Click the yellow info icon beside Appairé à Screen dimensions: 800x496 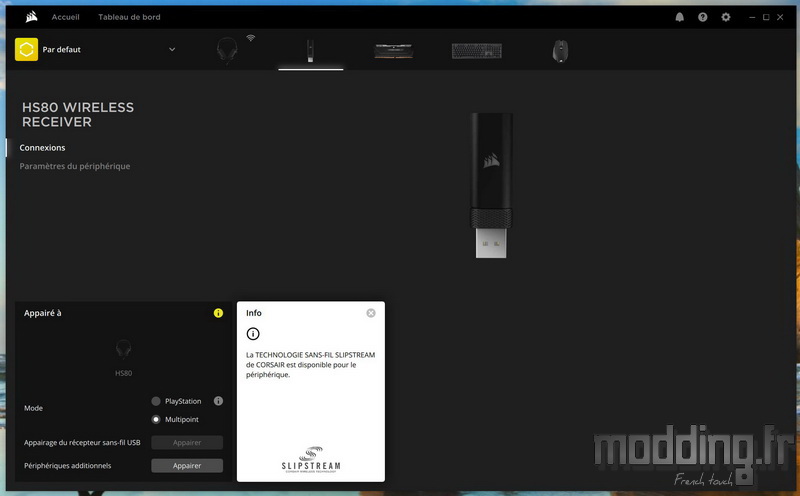pos(218,313)
